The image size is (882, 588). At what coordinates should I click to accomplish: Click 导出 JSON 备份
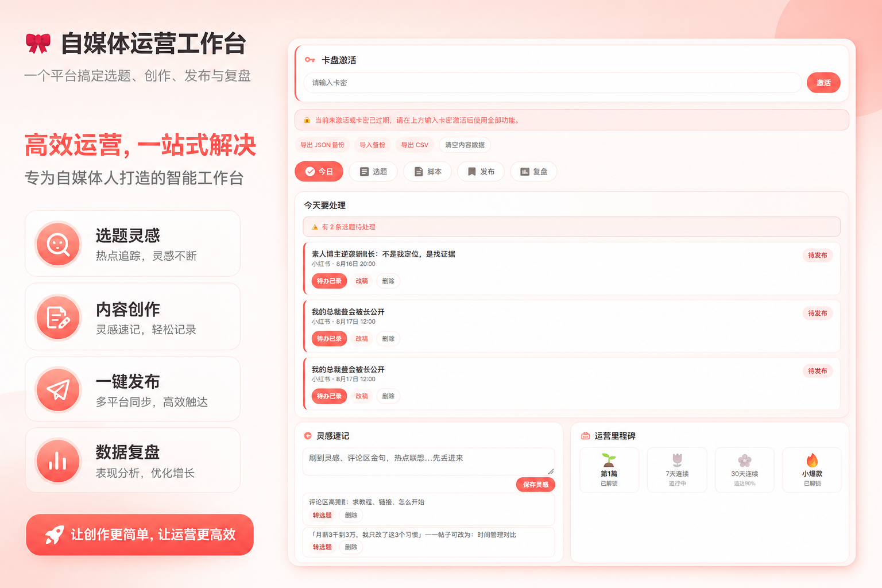[322, 145]
